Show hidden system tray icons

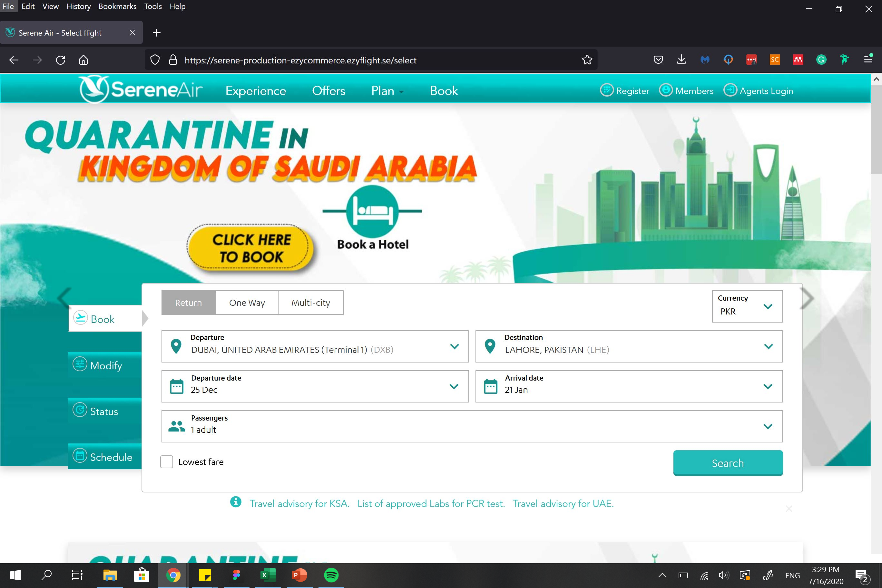[662, 575]
